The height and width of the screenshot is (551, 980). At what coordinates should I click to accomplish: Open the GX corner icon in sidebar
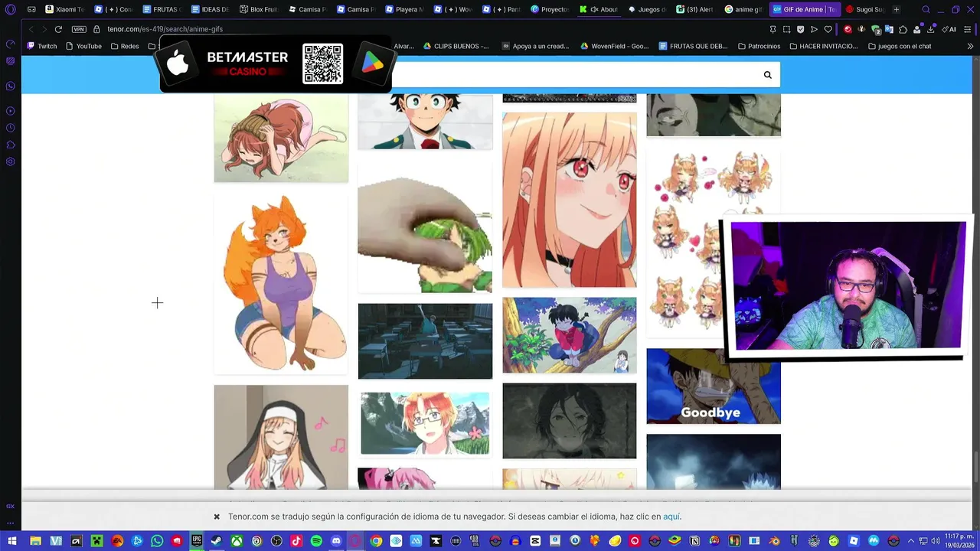click(x=11, y=506)
